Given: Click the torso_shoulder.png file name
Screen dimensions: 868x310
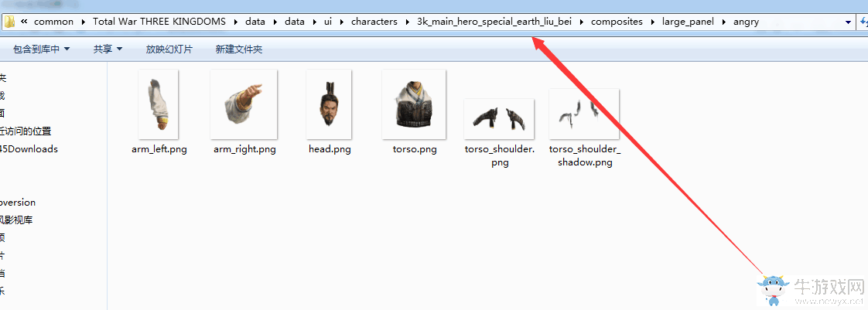Looking at the screenshot, I should [x=499, y=156].
